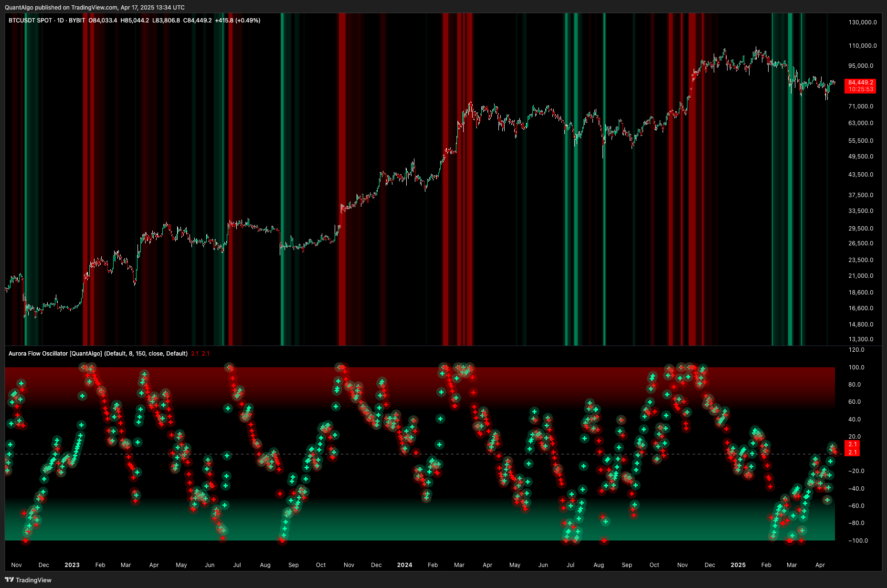
Task: Click the −100.0 oscillator axis label
Action: click(858, 541)
